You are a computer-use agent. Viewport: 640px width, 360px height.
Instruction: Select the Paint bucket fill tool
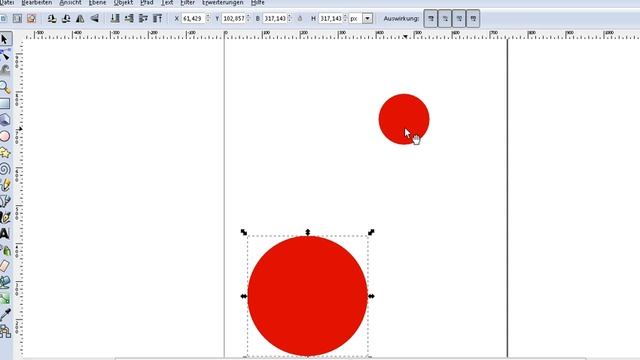pyautogui.click(x=5, y=282)
